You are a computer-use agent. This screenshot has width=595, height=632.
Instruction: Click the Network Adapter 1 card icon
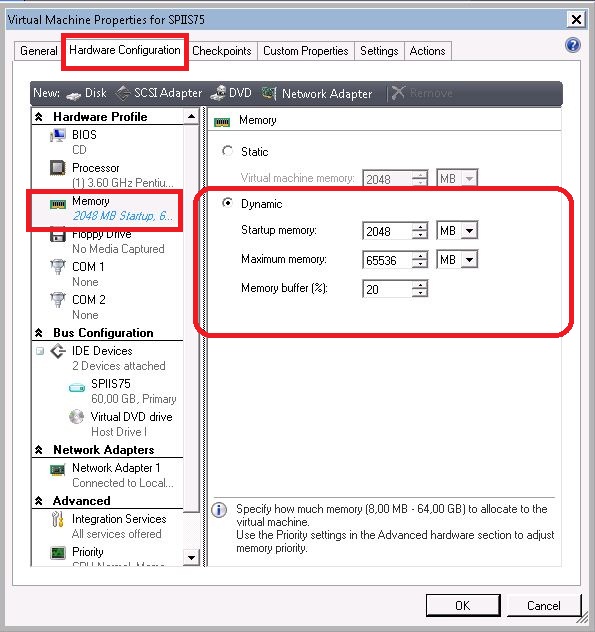(58, 470)
